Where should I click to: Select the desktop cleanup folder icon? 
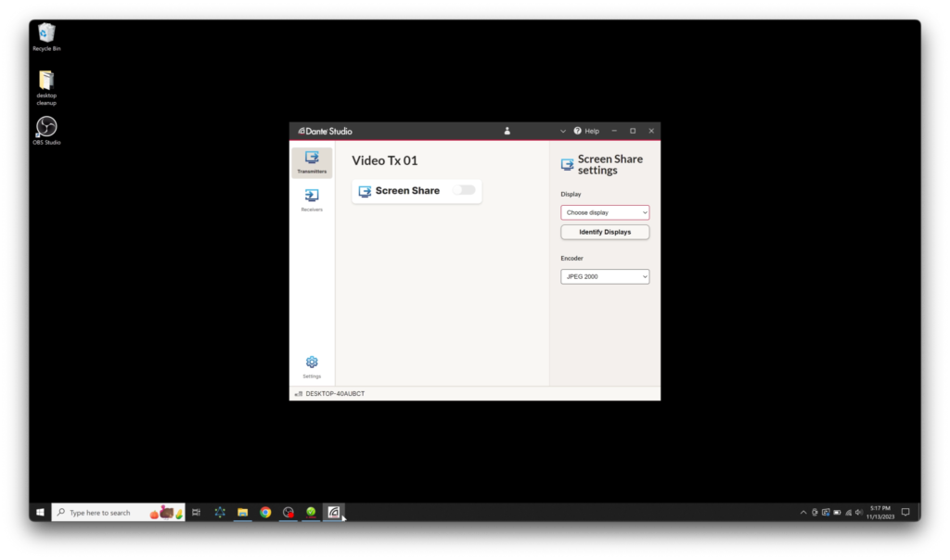point(46,88)
